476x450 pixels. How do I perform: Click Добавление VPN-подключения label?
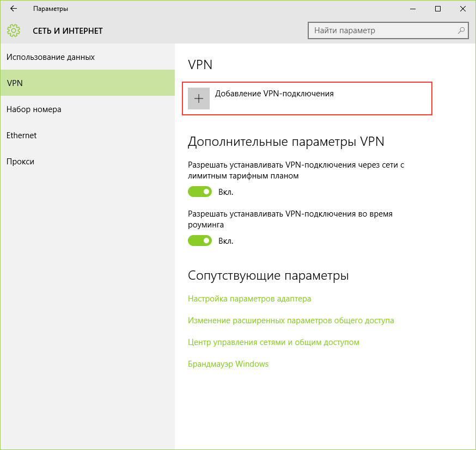(274, 94)
